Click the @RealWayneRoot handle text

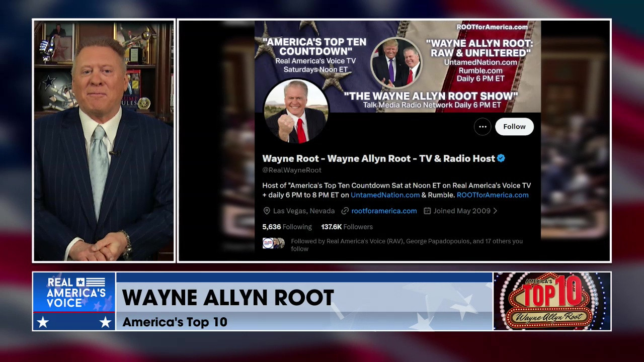click(292, 170)
